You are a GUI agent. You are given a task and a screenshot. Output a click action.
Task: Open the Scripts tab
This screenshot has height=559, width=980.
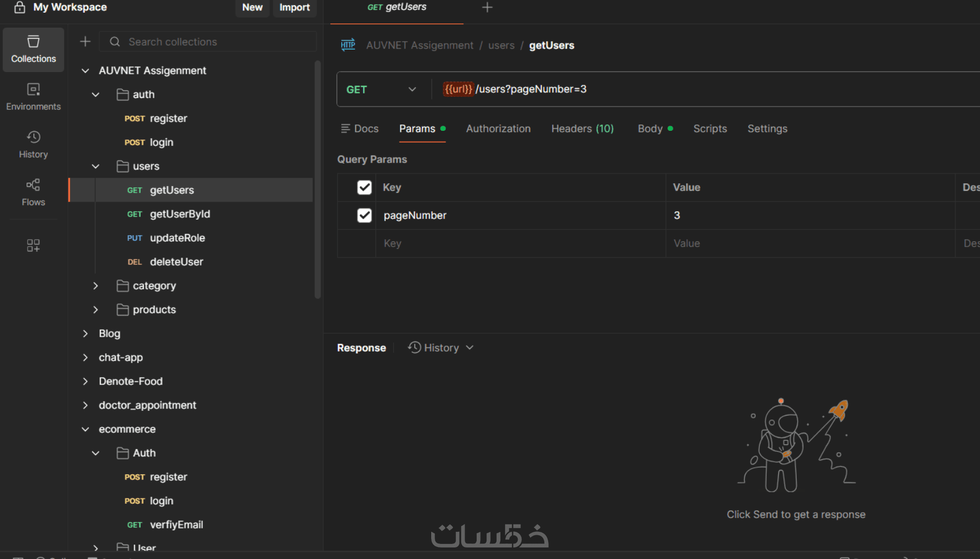[x=710, y=129]
